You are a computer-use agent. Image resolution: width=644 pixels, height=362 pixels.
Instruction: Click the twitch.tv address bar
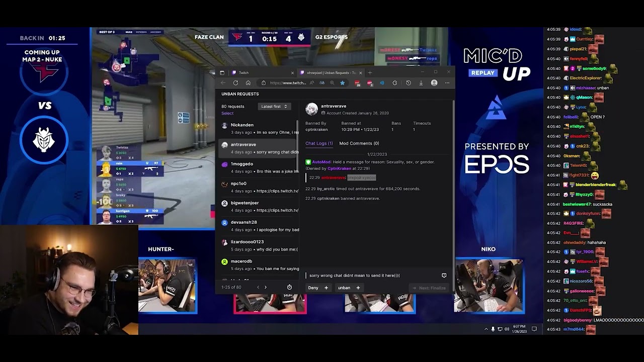tap(287, 83)
